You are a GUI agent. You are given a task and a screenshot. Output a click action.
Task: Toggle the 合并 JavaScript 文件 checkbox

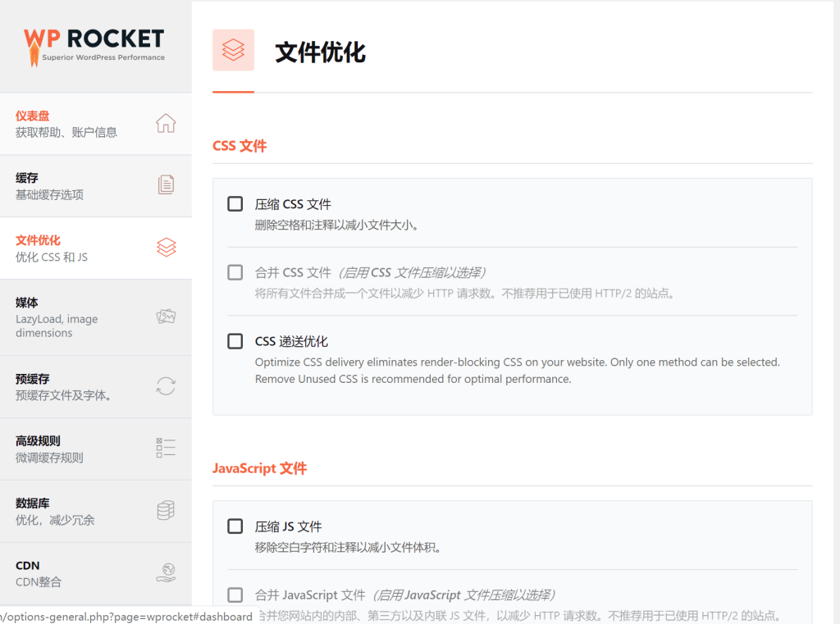(235, 595)
